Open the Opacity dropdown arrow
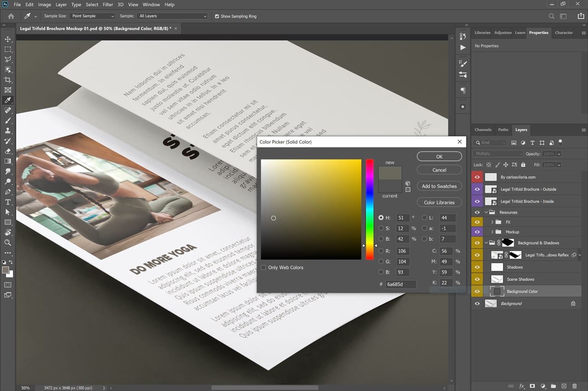Viewport: 588px width, 391px height. (x=559, y=154)
